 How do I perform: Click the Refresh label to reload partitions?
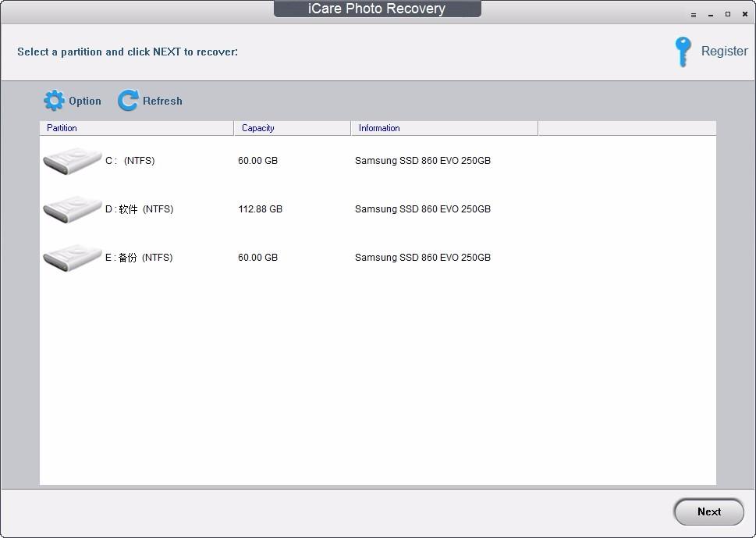coord(162,101)
